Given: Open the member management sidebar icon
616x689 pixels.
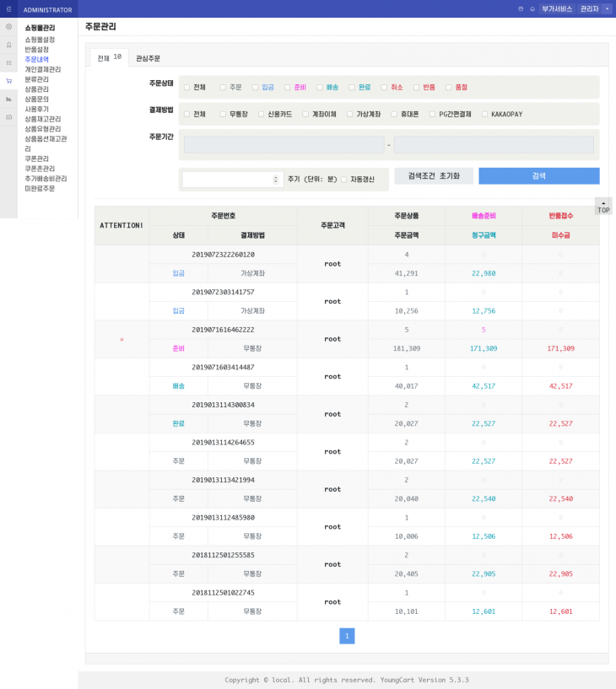Looking at the screenshot, I should pyautogui.click(x=8, y=45).
